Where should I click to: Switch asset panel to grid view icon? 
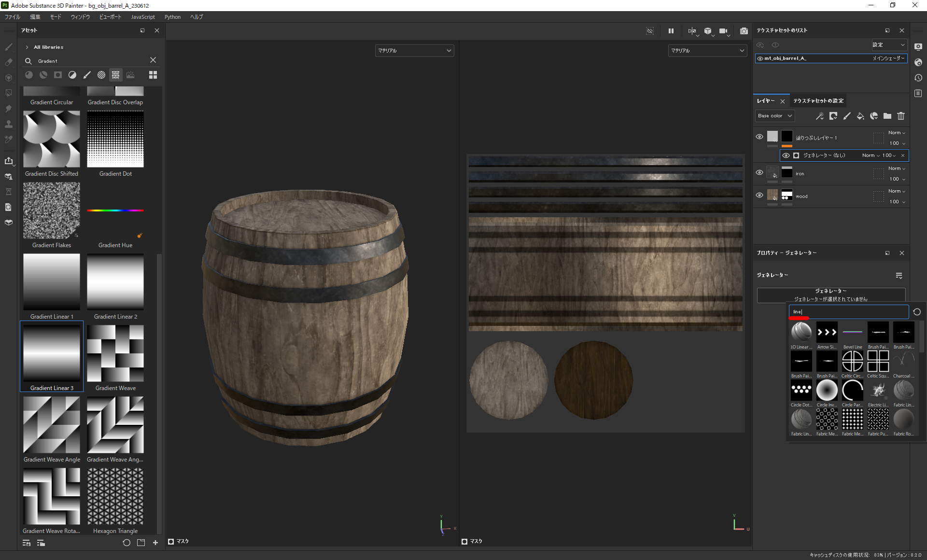point(153,75)
